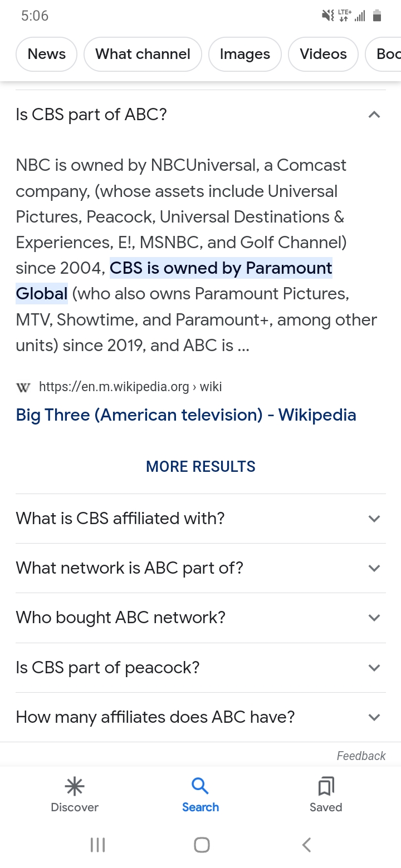Expand 'Is CBS part of peacock?'

374,667
